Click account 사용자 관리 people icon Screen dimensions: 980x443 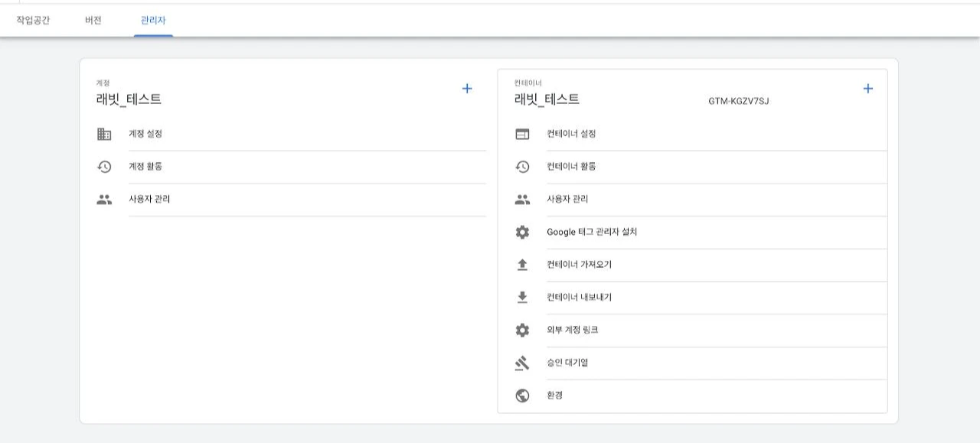(104, 200)
